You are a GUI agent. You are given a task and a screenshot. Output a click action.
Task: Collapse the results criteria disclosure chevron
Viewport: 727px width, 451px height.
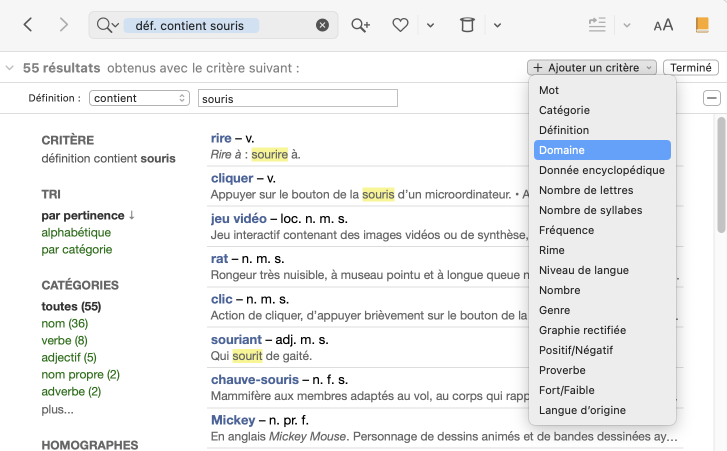pyautogui.click(x=9, y=68)
